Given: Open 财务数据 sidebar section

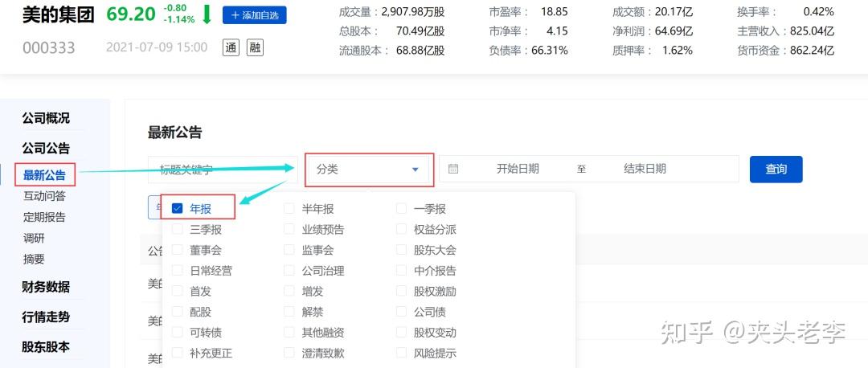Looking at the screenshot, I should point(46,287).
